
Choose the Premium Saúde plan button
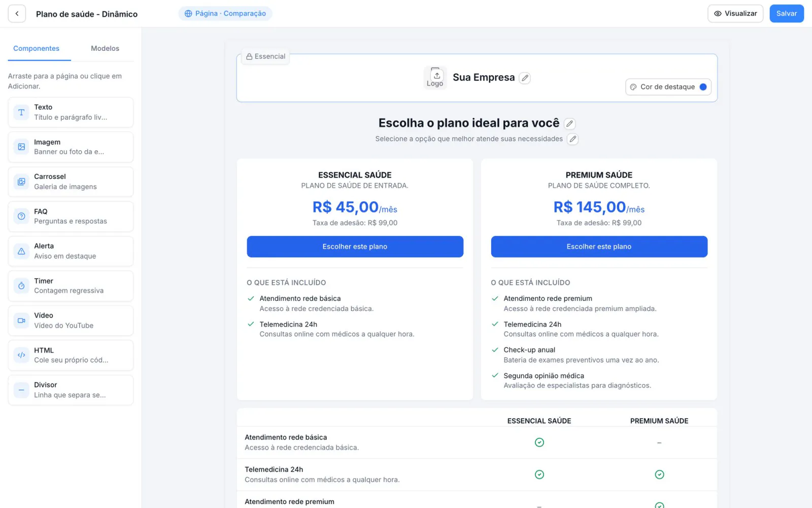599,246
